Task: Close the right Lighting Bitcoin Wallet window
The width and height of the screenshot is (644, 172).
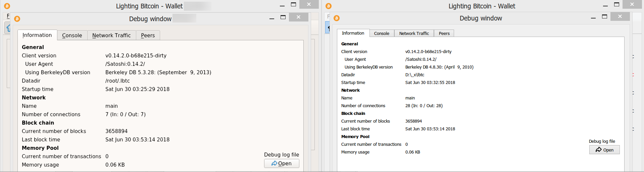Action: tap(632, 4)
